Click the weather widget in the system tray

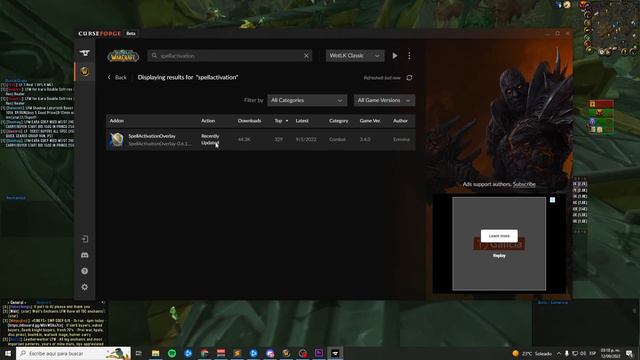533,353
